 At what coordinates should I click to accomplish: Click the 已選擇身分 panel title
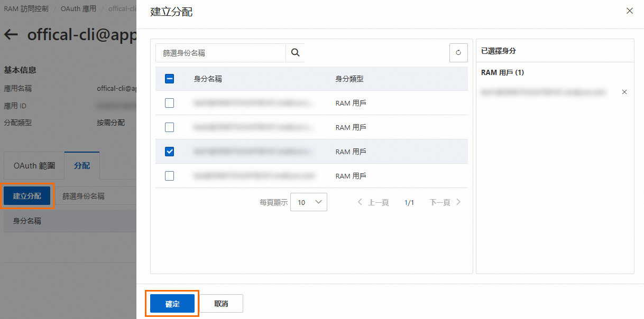click(x=499, y=51)
